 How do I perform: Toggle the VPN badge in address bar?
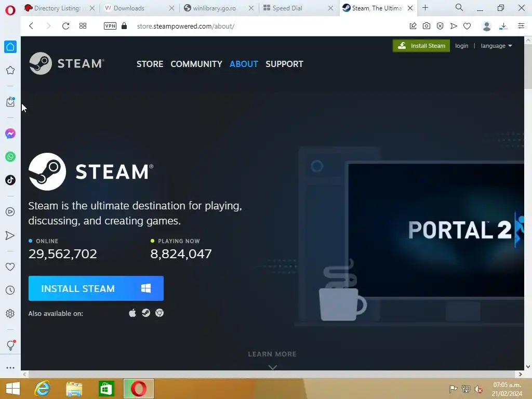click(110, 26)
